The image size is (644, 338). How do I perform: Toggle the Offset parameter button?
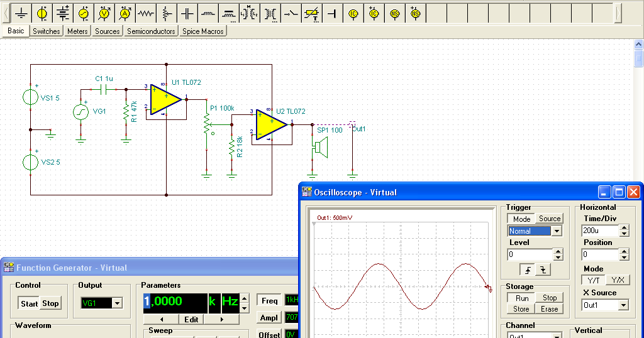point(269,335)
